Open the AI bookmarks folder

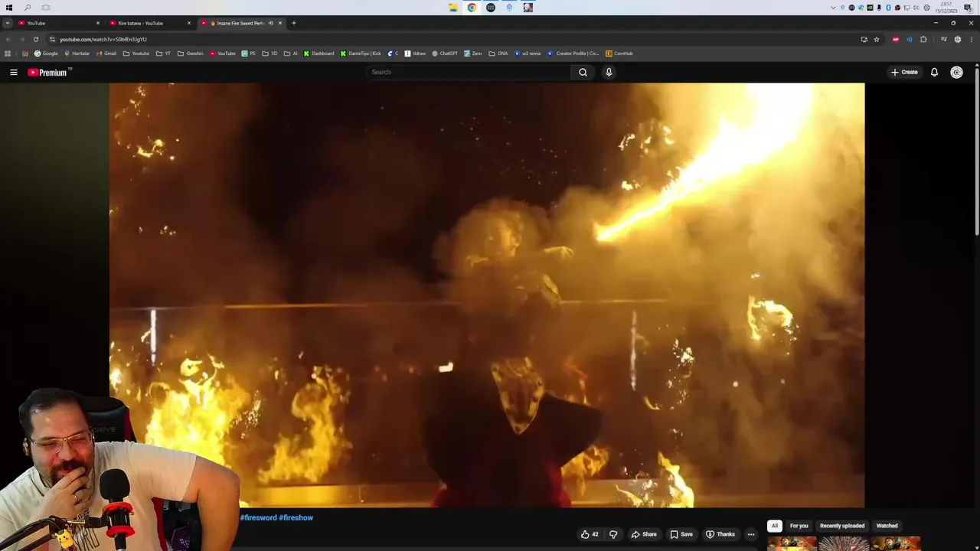pyautogui.click(x=291, y=54)
